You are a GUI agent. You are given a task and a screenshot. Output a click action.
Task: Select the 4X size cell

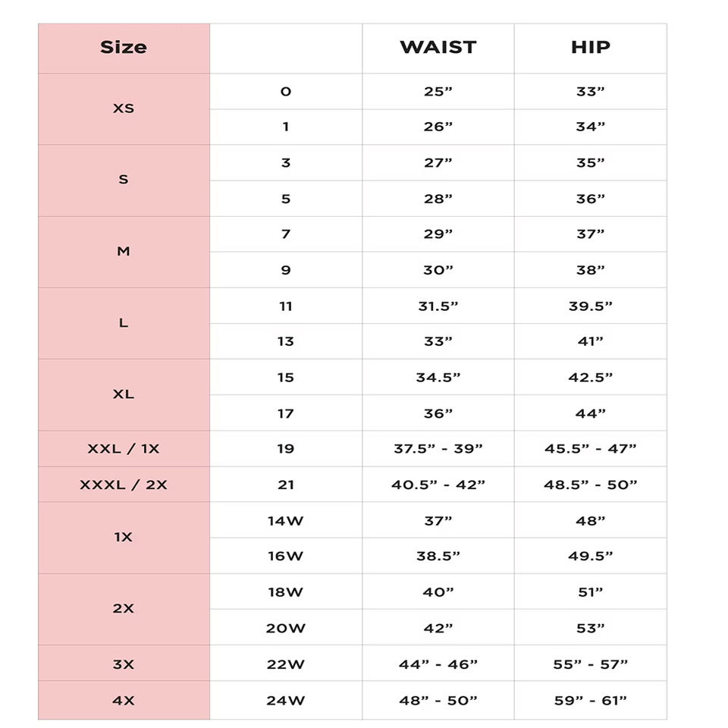(124, 700)
